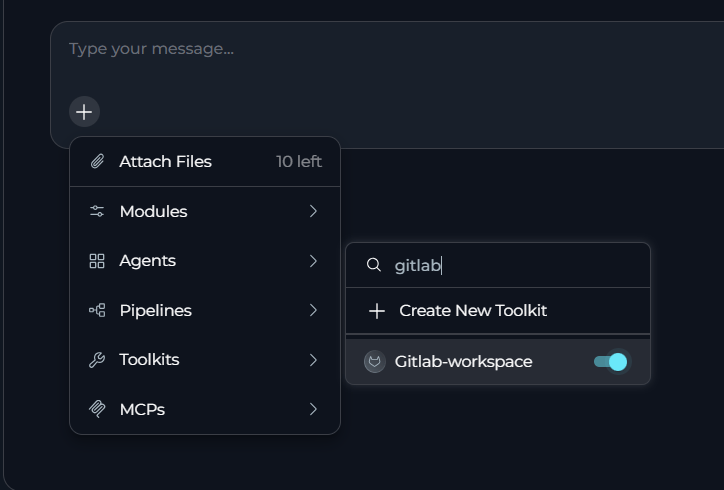
Task: Click the Gitlab fox logo icon
Action: tap(374, 362)
